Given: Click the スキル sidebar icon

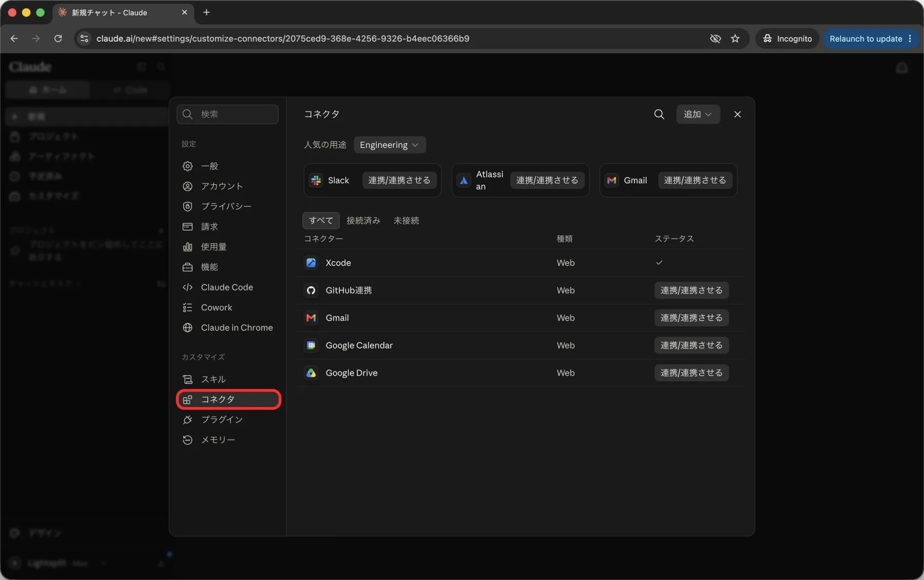Looking at the screenshot, I should (187, 379).
